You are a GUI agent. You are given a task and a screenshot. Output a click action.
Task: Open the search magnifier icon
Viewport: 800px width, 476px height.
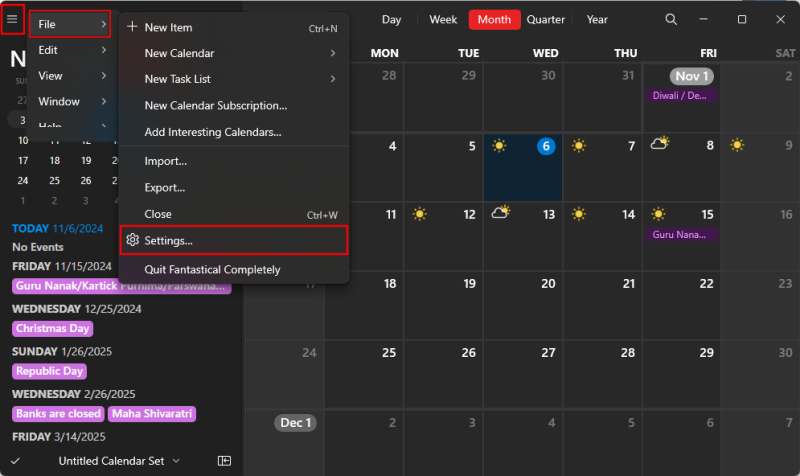pos(671,20)
